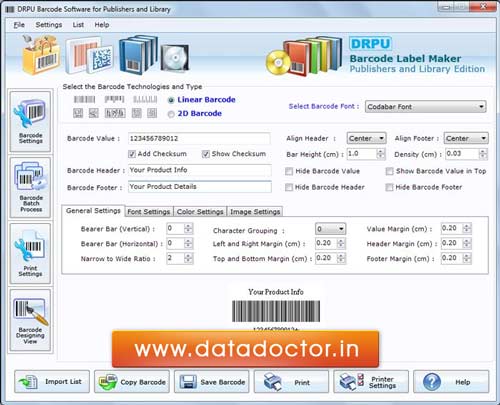Adjust the Header Margin spinner
Viewport: 500px width, 405px height.
[x=467, y=244]
